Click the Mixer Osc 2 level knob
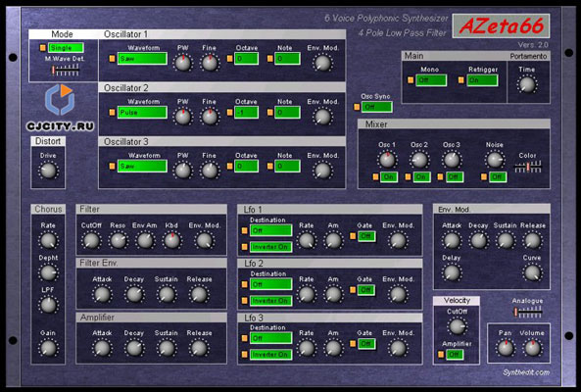 pyautogui.click(x=419, y=160)
